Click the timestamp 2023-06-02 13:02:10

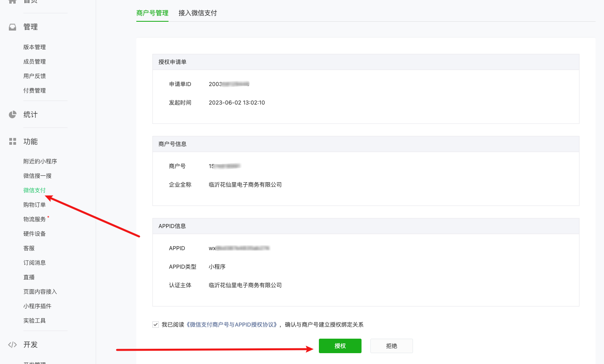pyautogui.click(x=237, y=103)
